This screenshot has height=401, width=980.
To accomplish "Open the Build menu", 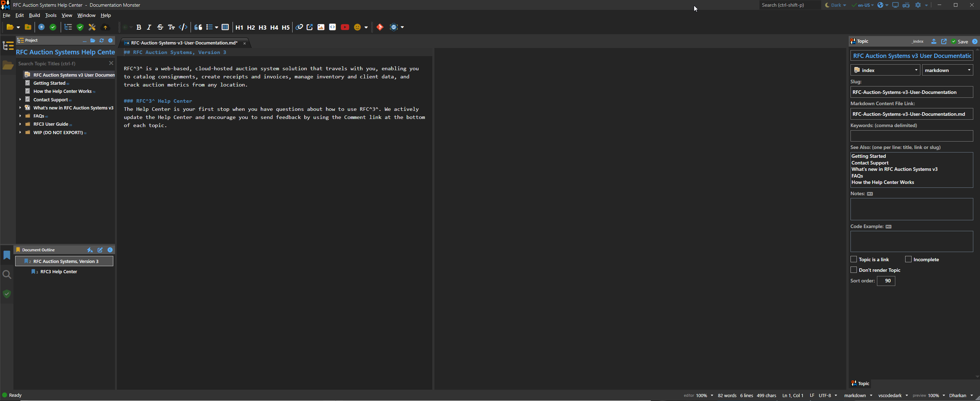I will (x=34, y=15).
